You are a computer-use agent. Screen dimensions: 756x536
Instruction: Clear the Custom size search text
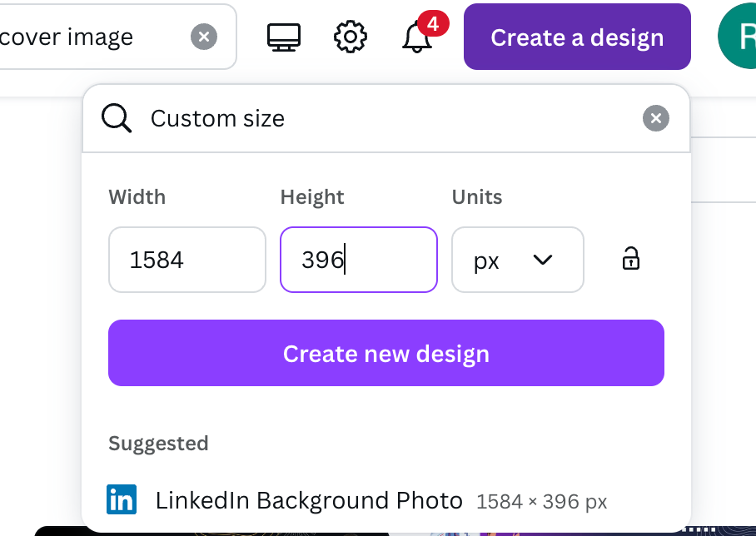[656, 119]
